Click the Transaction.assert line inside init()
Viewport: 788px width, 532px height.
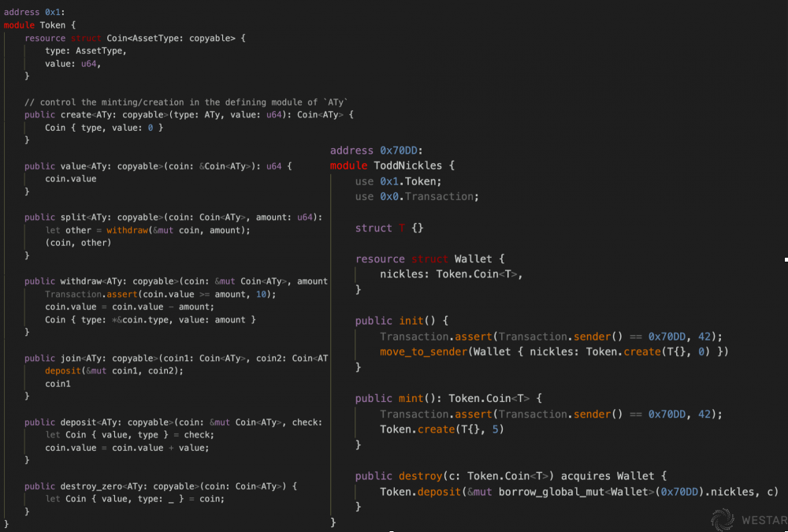coord(551,337)
